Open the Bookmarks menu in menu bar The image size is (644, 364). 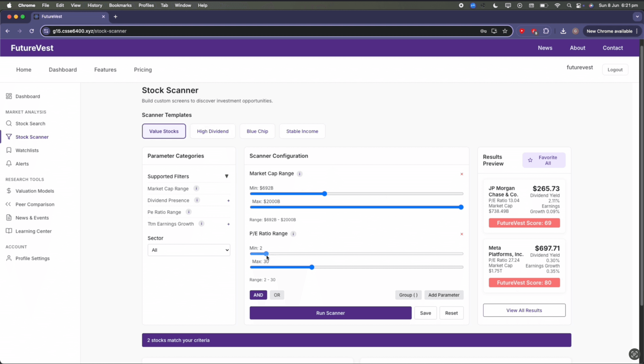[x=120, y=5]
